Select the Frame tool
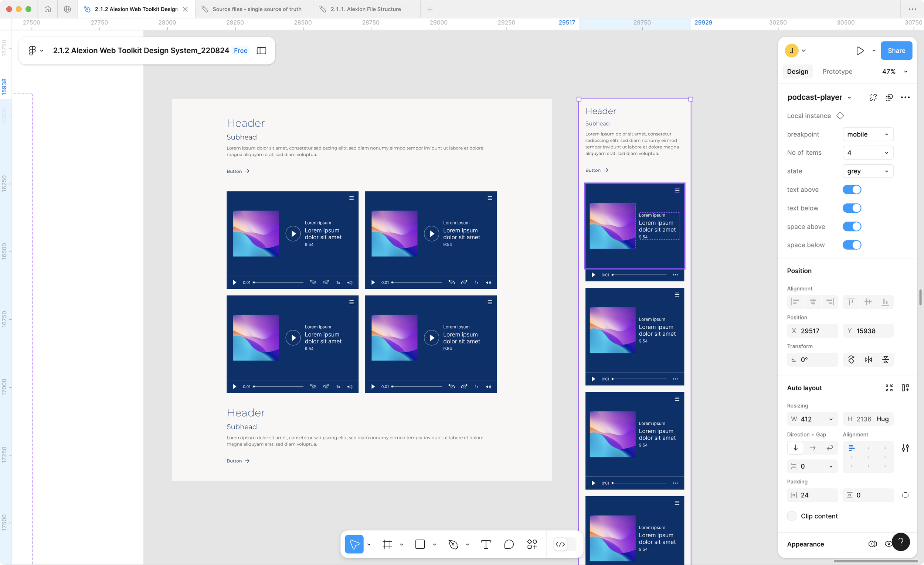Screen dimensions: 924x565 pyautogui.click(x=387, y=544)
